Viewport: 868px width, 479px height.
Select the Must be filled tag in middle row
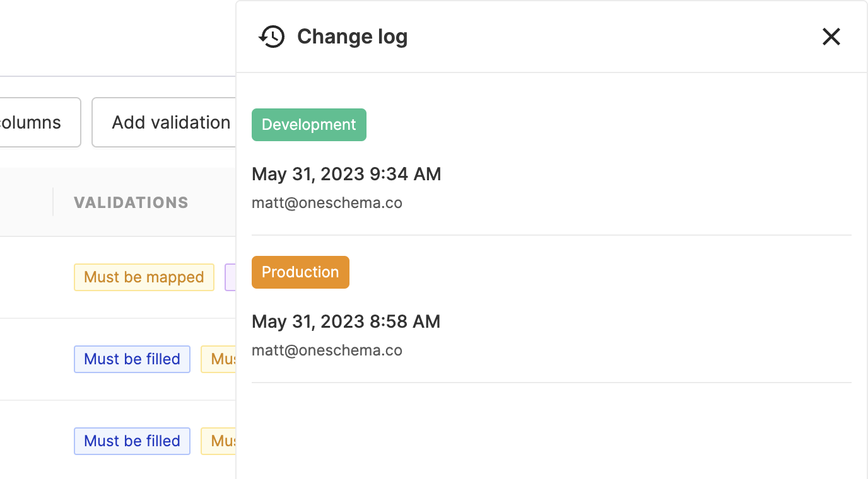pyautogui.click(x=132, y=359)
